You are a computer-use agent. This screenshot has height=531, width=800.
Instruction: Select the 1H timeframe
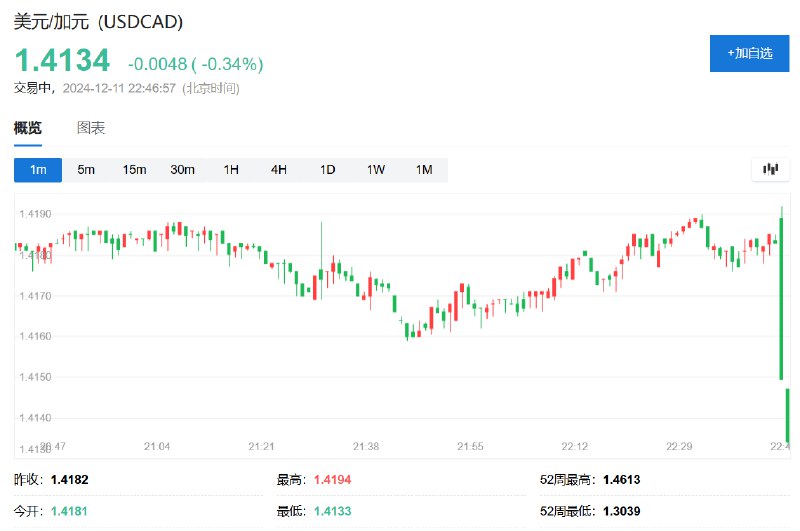(x=231, y=170)
